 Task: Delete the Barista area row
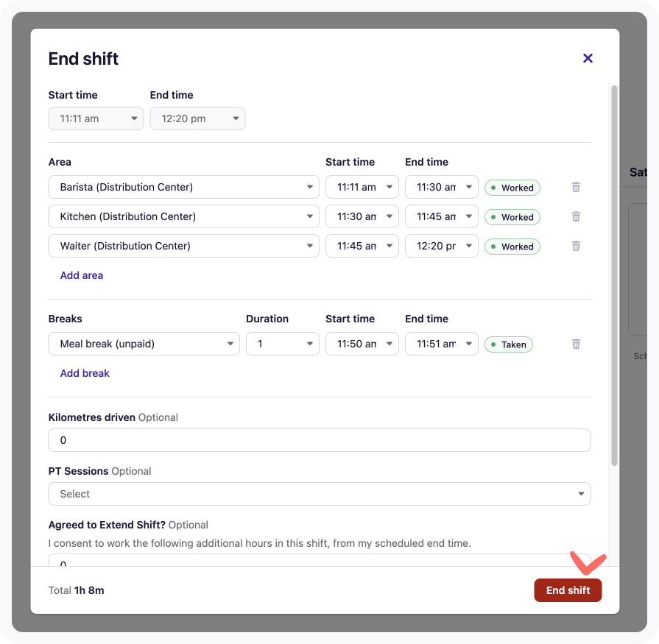coord(576,188)
